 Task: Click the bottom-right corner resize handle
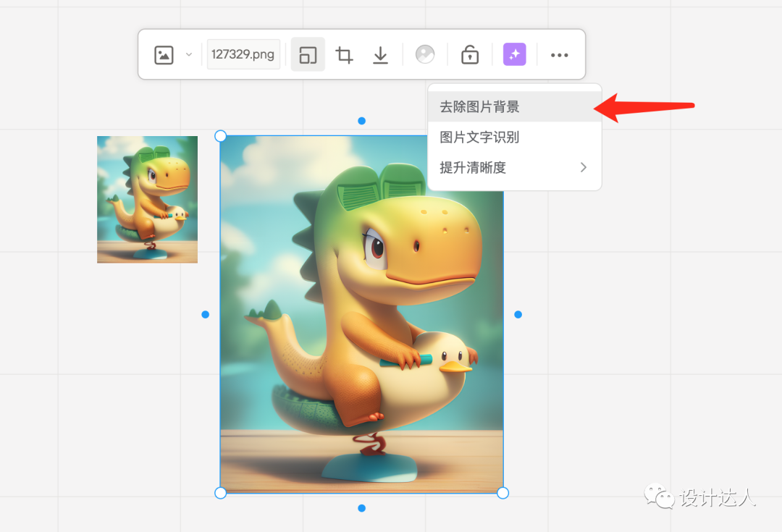pos(503,493)
